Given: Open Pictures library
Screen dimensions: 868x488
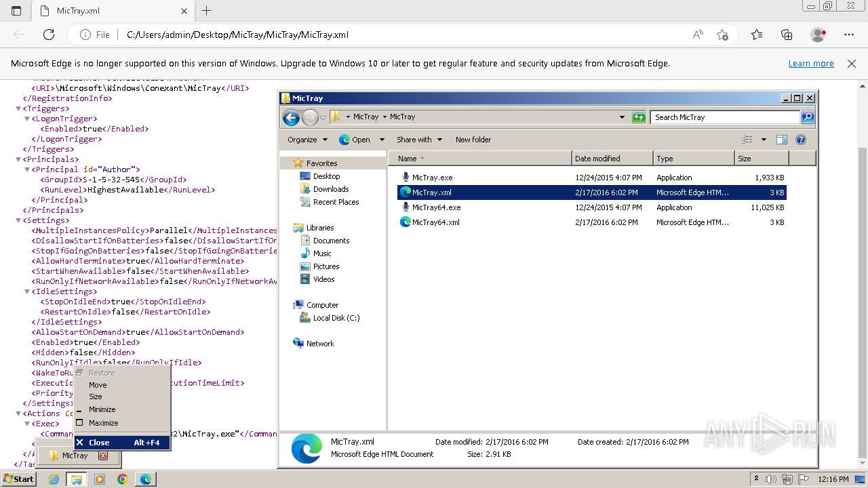Looking at the screenshot, I should pos(326,266).
